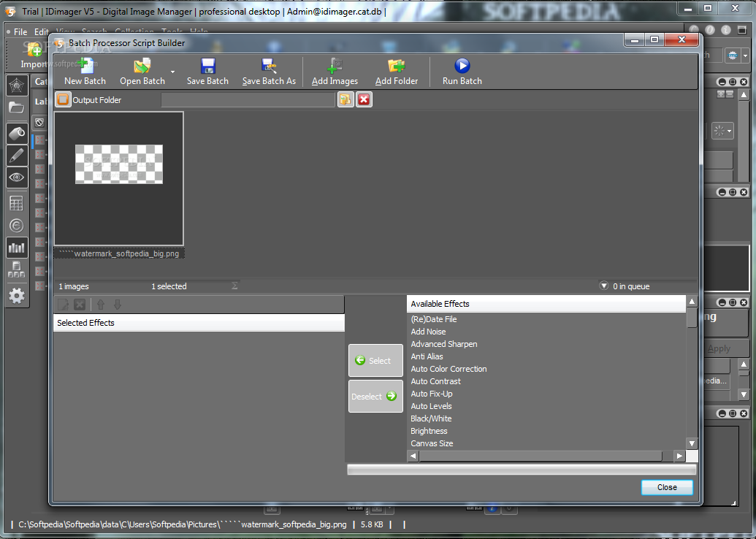Click the Output Folder path field
756x539 pixels.
(x=248, y=100)
